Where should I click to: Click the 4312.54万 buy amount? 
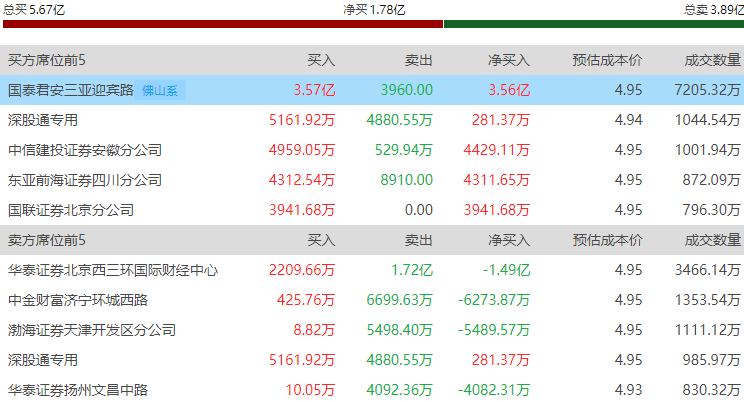(302, 180)
